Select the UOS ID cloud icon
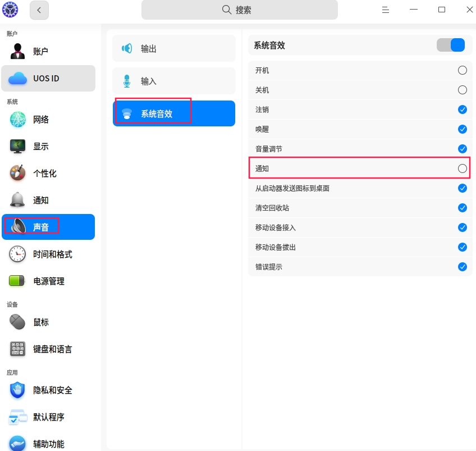The width and height of the screenshot is (476, 451). [x=17, y=79]
